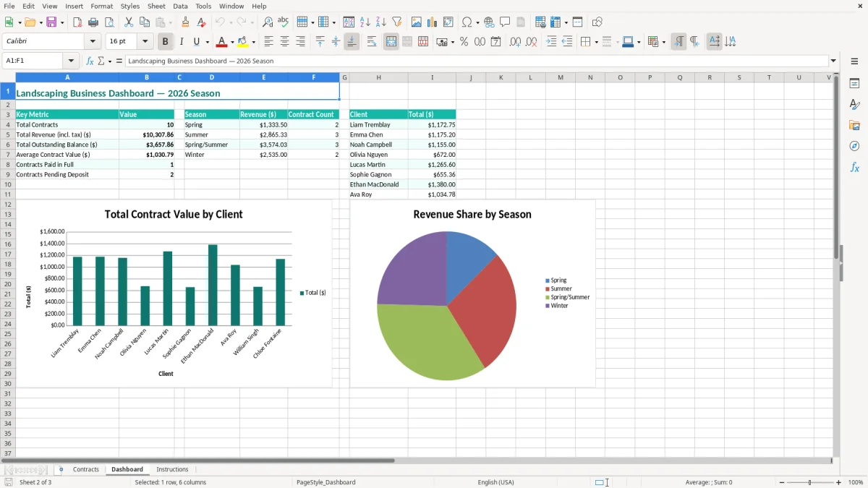Viewport: 868px width, 488px height.
Task: Click the Insert Comment speech bubble icon
Action: (505, 22)
